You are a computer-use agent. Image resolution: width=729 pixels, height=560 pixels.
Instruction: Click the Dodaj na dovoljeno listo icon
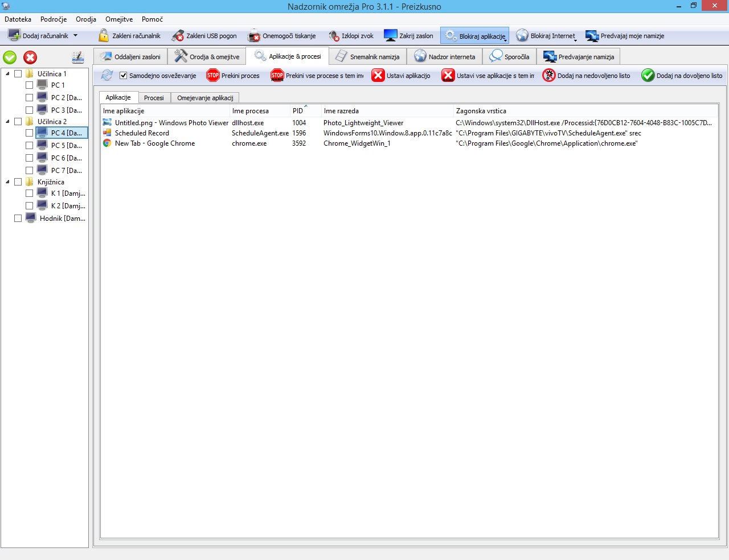pos(648,76)
